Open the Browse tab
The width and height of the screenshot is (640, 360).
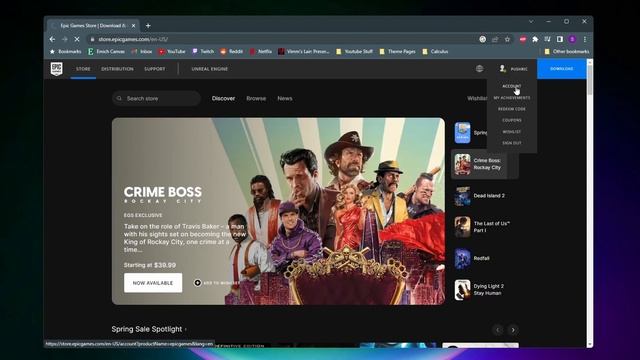point(256,98)
